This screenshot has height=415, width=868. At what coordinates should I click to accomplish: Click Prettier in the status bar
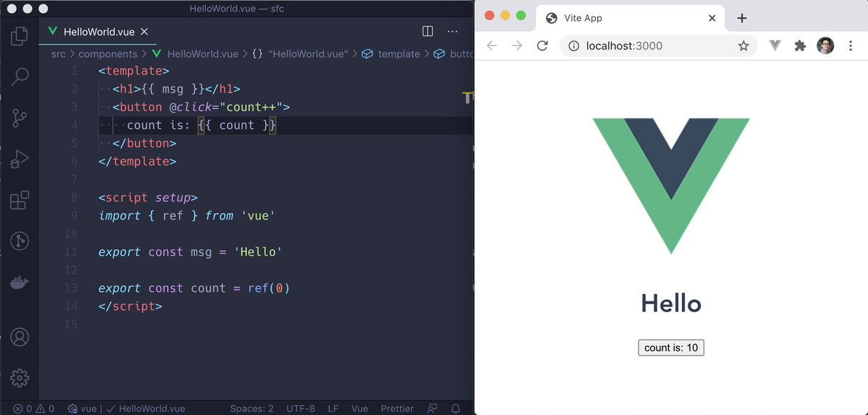(397, 409)
